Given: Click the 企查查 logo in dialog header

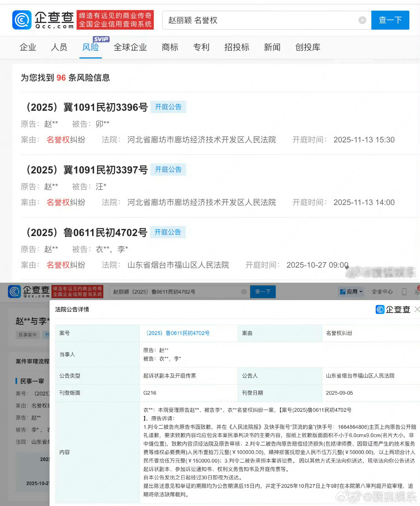Looking at the screenshot, I should (393, 309).
